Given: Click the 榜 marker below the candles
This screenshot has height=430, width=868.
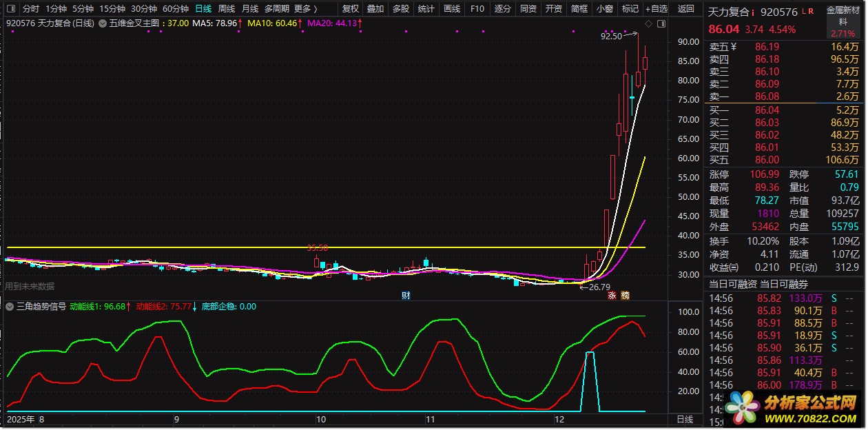Looking at the screenshot, I should point(625,296).
